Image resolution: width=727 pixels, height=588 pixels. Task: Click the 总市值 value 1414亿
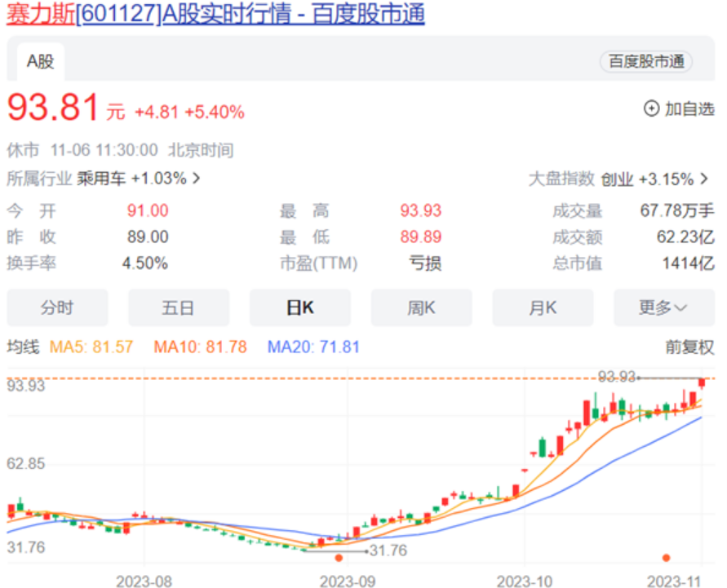point(688,263)
